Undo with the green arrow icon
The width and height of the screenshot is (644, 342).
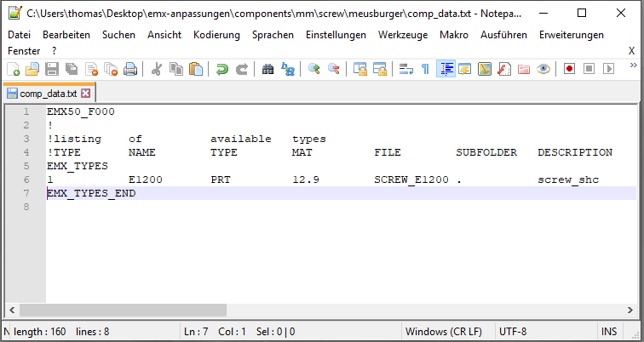222,69
